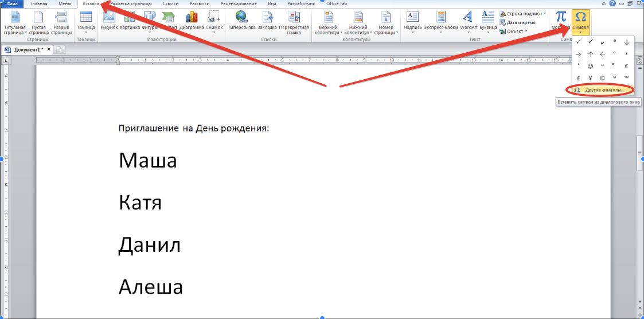Pick the copyright symbol from gallery
This screenshot has height=319, width=644.
click(602, 77)
